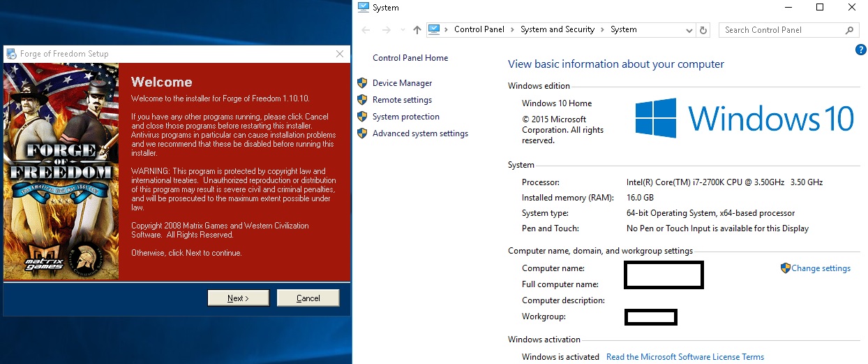This screenshot has width=868, height=364.
Task: Go back in the System window
Action: (366, 30)
